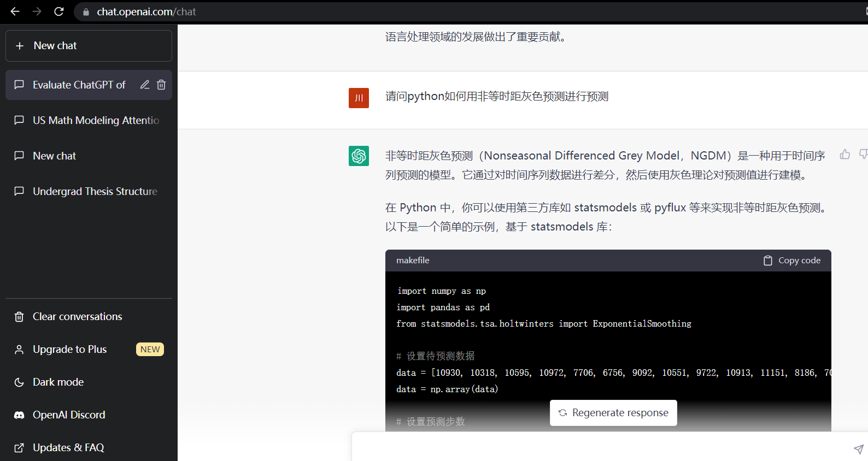
Task: Go back using the browser back arrow
Action: pos(15,11)
